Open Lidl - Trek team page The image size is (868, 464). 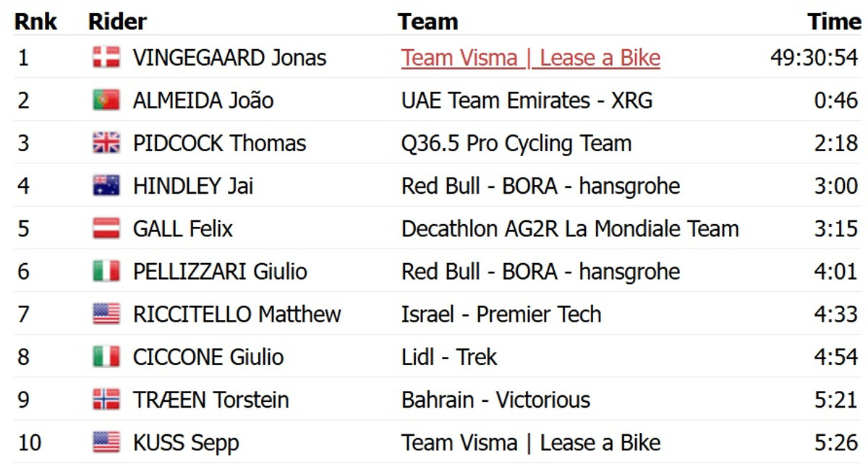point(449,357)
